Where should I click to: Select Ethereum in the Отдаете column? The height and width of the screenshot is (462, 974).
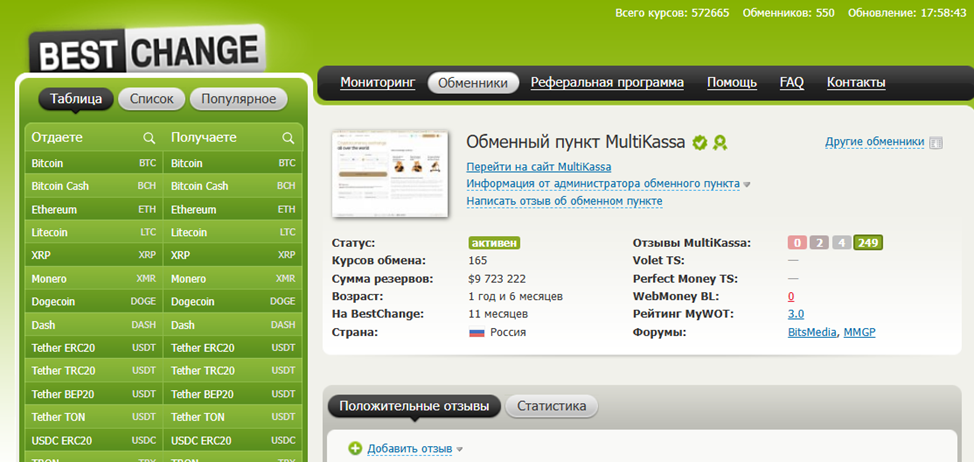(93, 209)
